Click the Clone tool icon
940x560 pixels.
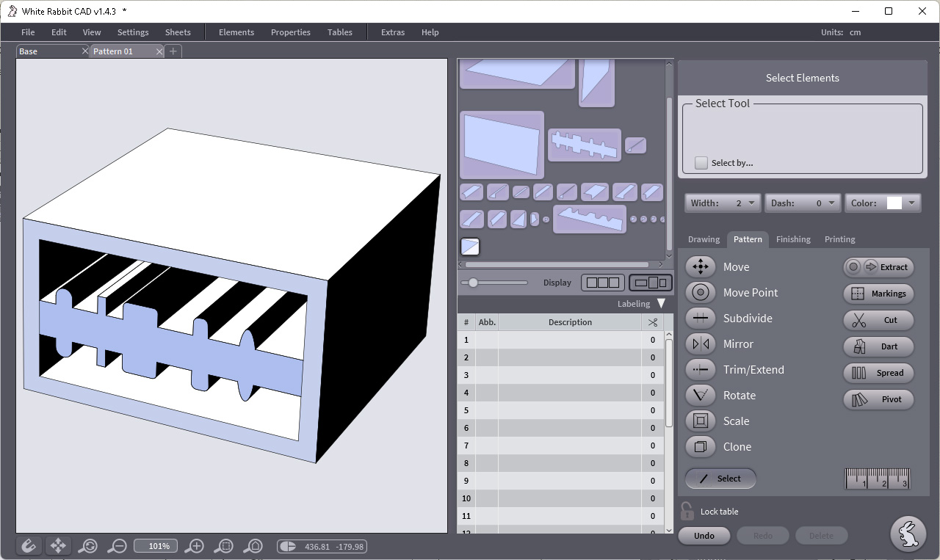click(x=700, y=447)
